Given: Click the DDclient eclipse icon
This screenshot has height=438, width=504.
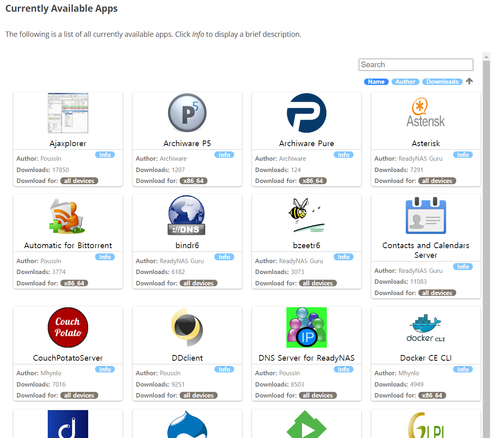Looking at the screenshot, I should pyautogui.click(x=187, y=327).
